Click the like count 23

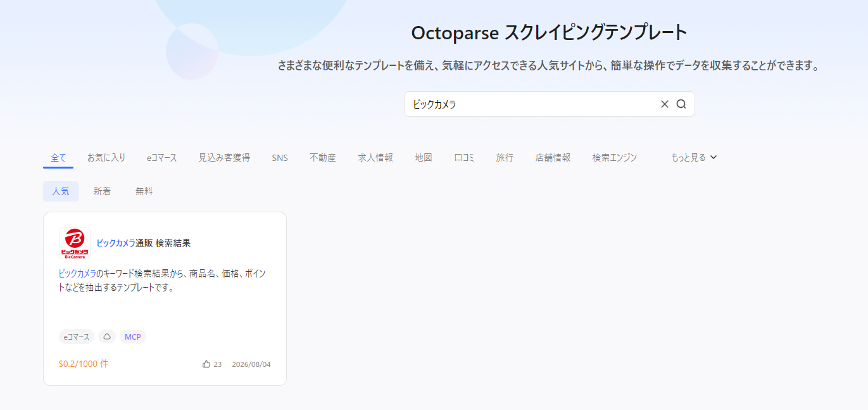click(218, 364)
